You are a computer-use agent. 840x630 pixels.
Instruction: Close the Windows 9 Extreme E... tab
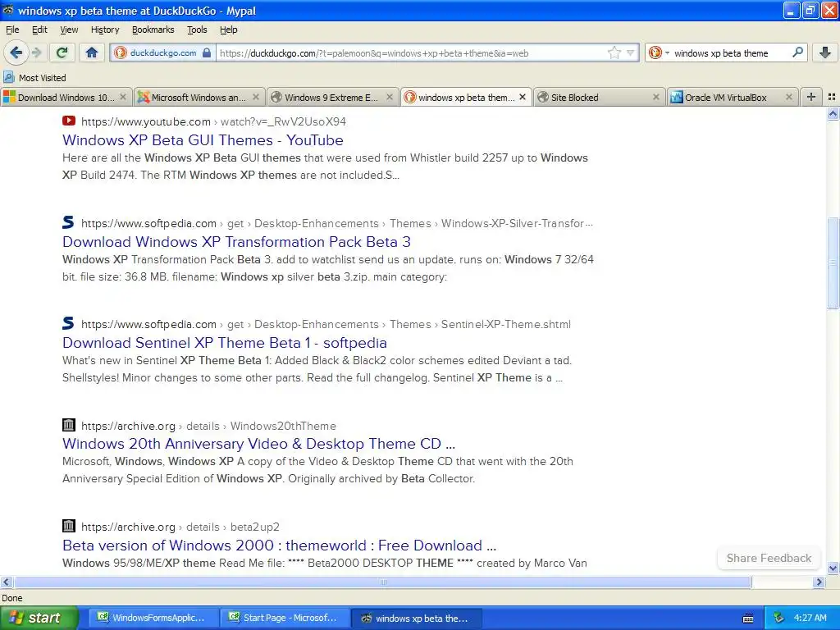(x=390, y=97)
